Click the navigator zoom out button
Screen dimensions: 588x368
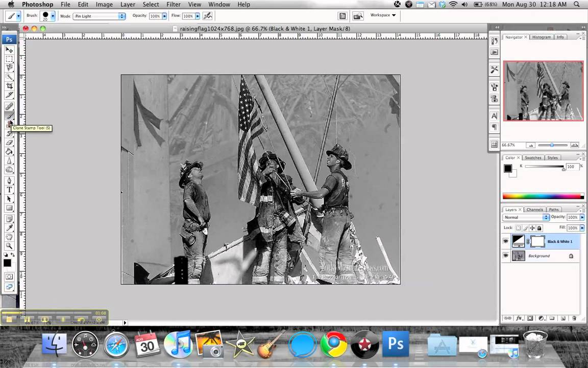[530, 145]
